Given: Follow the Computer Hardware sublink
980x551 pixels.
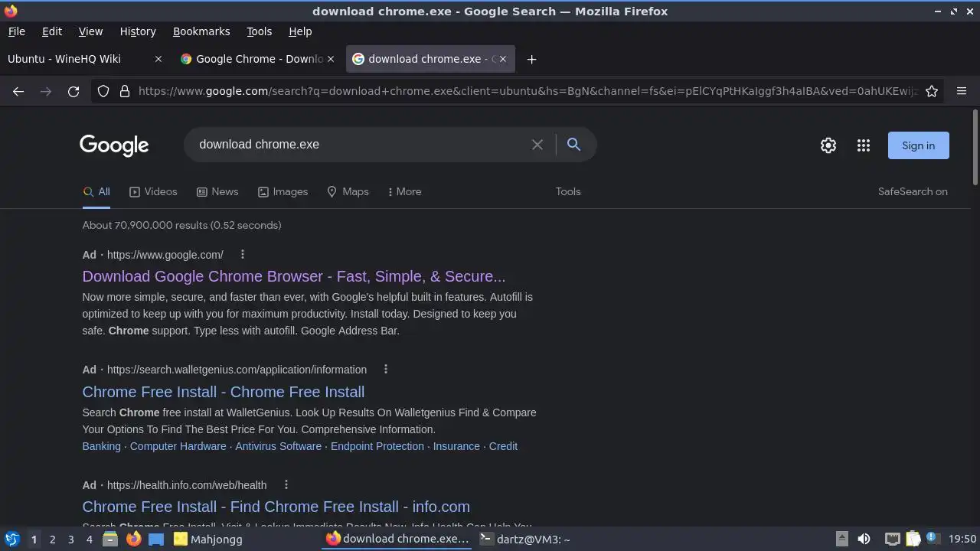Looking at the screenshot, I should pyautogui.click(x=178, y=446).
